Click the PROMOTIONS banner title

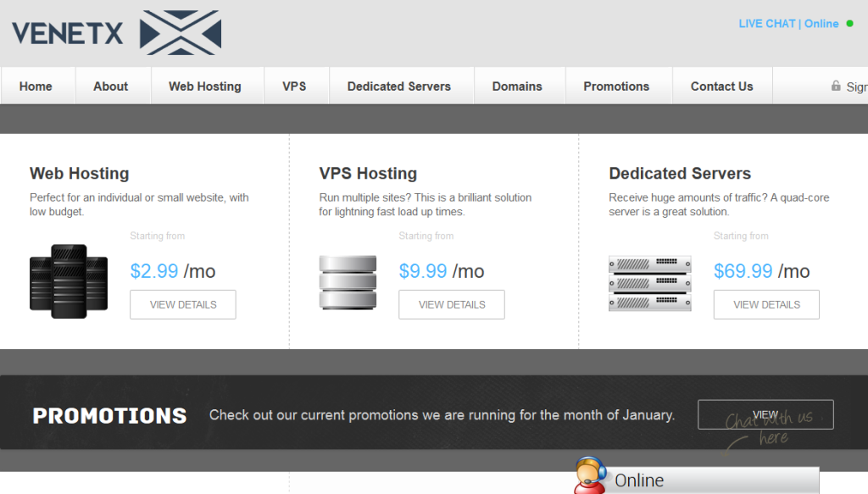pos(109,416)
